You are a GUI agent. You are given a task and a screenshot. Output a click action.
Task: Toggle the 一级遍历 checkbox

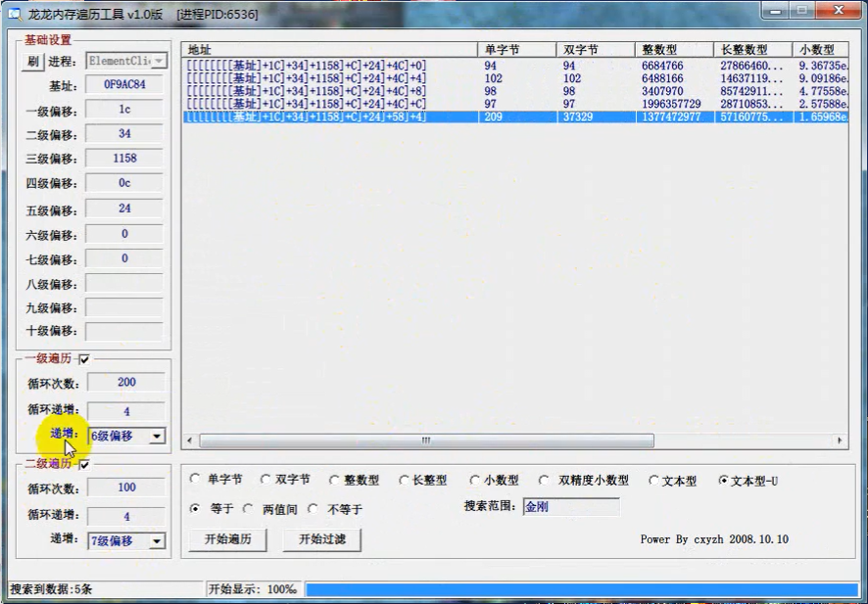(x=84, y=359)
